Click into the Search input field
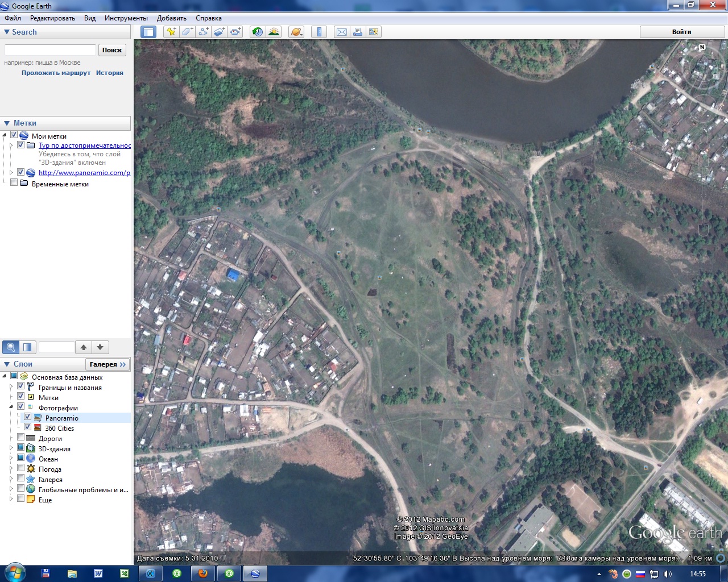Viewport: 728px width, 582px height. 50,50
